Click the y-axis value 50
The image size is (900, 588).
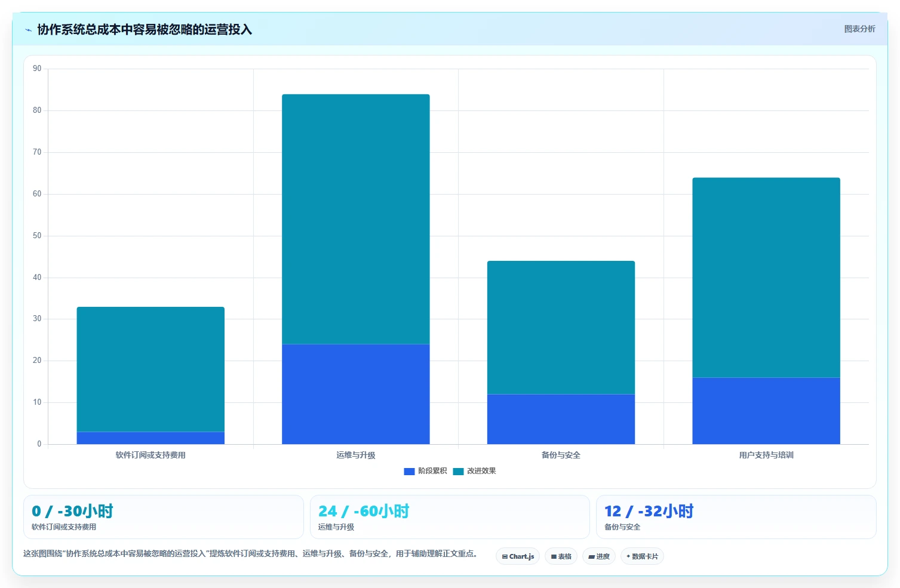coord(37,236)
